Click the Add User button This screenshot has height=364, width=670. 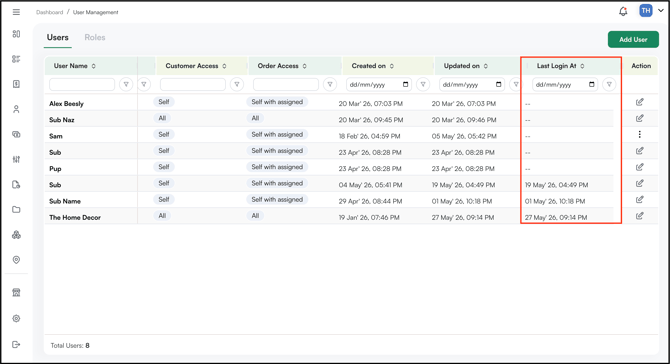click(633, 39)
